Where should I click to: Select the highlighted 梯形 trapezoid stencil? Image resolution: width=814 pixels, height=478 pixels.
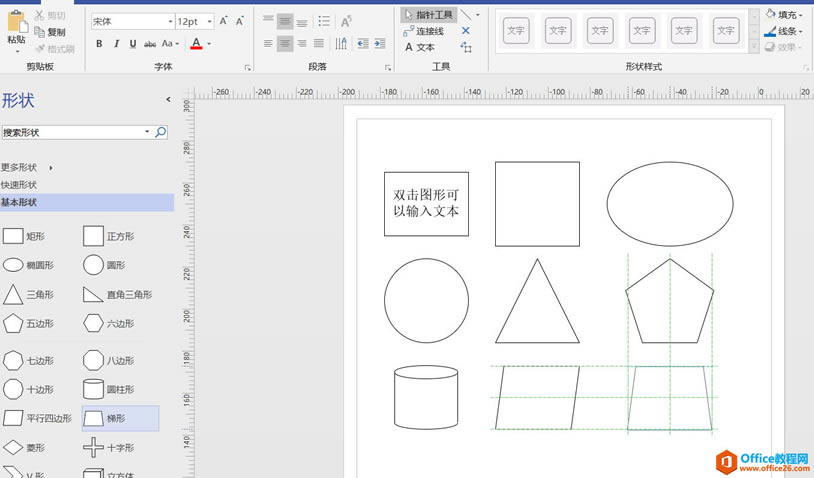120,418
